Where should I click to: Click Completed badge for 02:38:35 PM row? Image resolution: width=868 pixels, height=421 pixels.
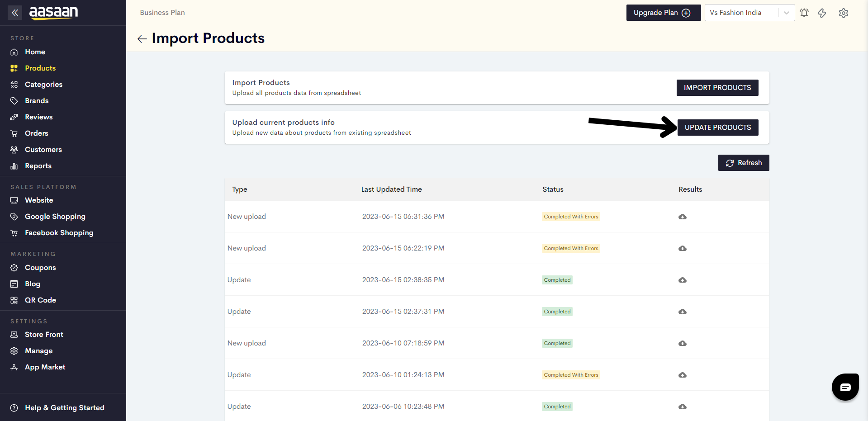click(557, 280)
